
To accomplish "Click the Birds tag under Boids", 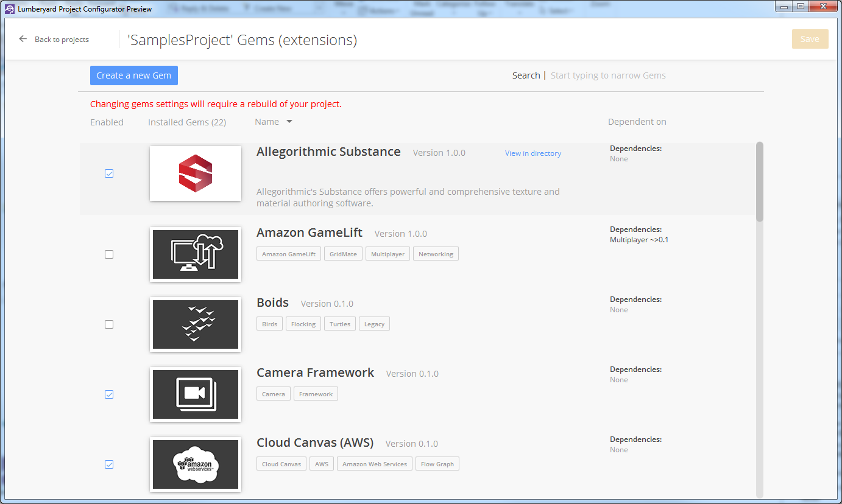I will point(270,324).
